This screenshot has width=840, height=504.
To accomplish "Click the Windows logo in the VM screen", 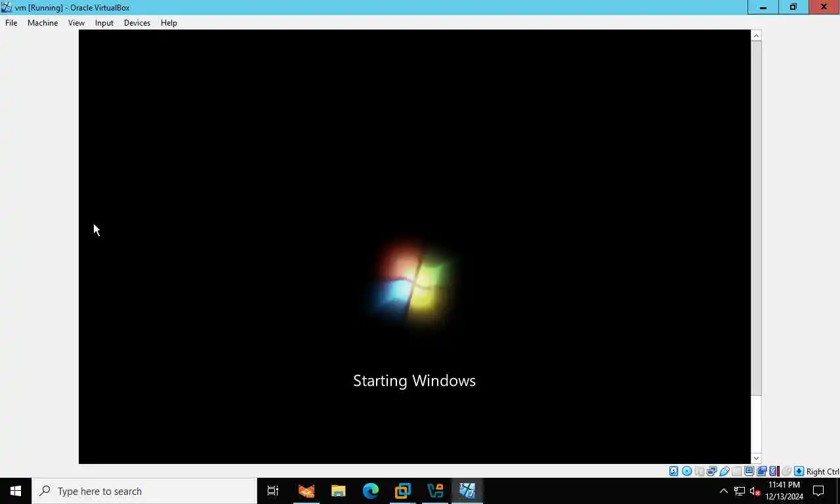I will pos(415,282).
